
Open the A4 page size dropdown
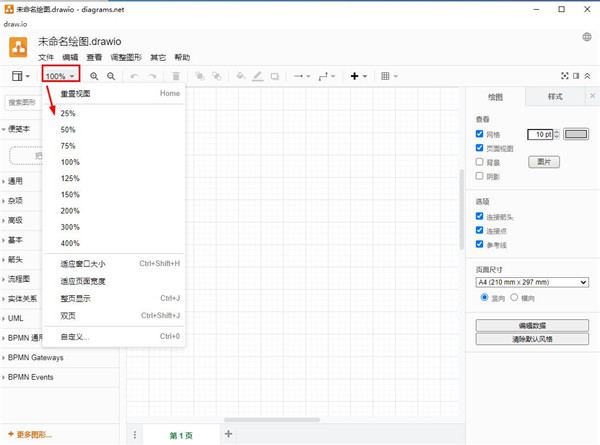532,282
